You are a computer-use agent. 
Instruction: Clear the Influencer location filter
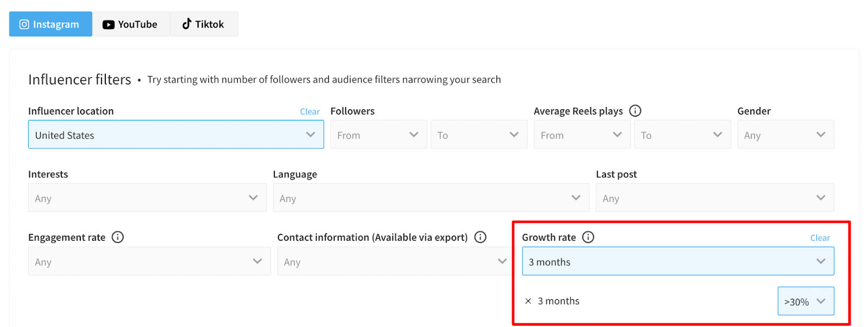point(310,111)
